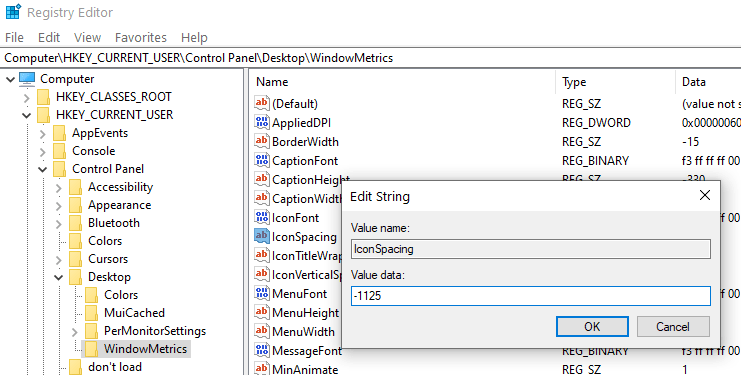Expand the Cursors key
741x375 pixels.
59,260
